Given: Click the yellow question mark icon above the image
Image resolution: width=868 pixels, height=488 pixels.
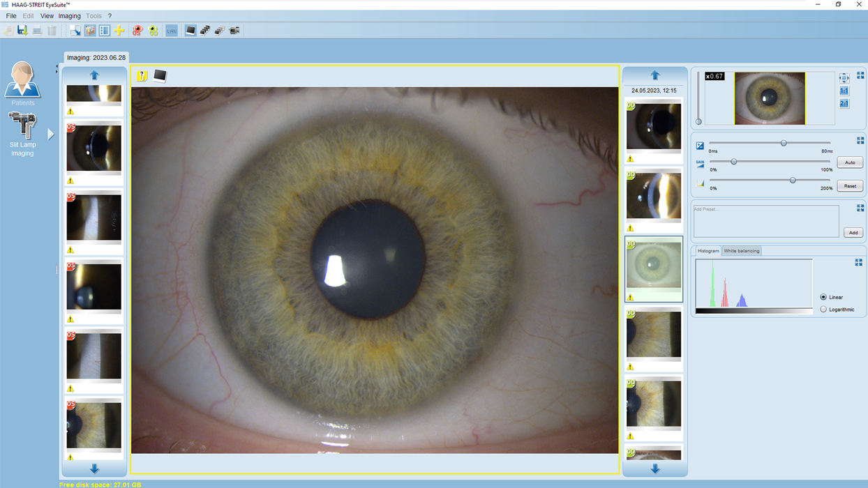Looking at the screenshot, I should click(x=142, y=75).
